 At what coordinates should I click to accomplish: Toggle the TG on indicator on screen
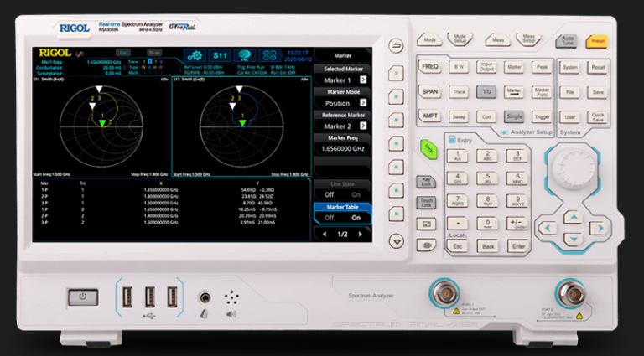point(154,53)
